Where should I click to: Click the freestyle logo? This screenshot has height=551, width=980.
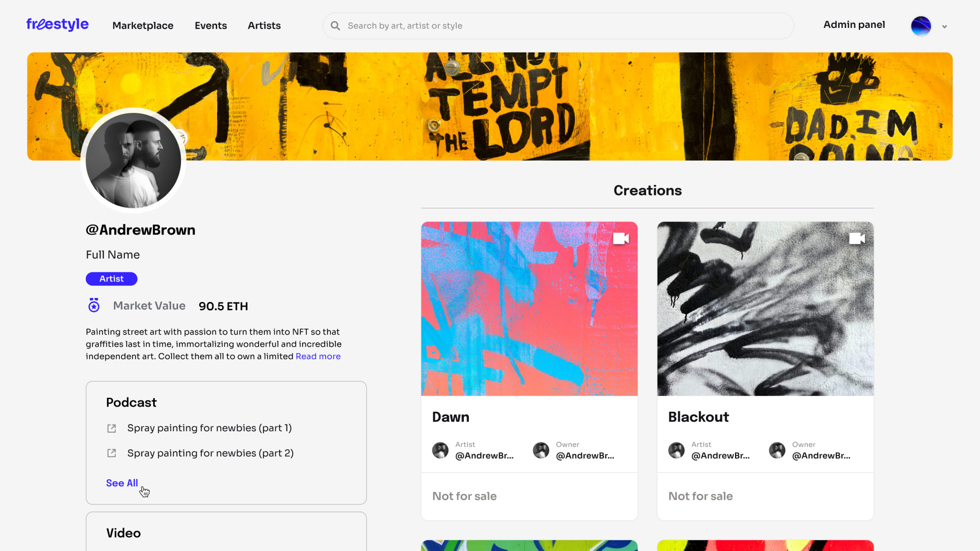57,24
